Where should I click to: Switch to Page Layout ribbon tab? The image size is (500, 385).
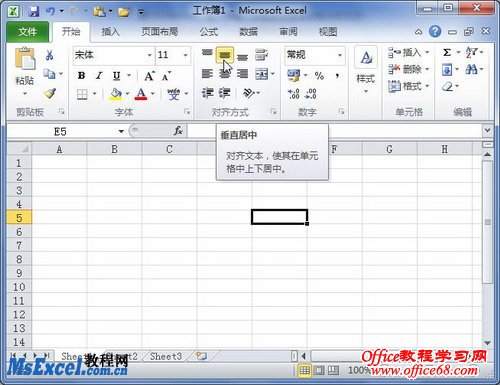point(160,32)
